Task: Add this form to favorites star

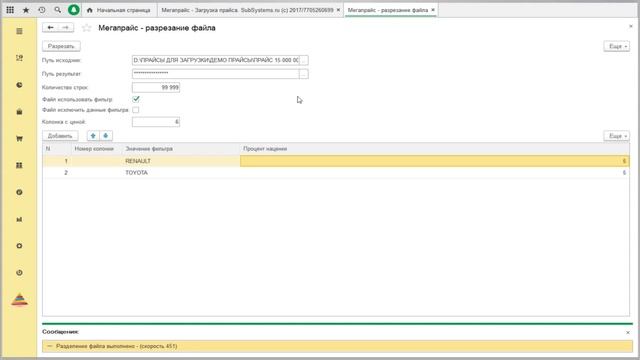Action: (86, 28)
